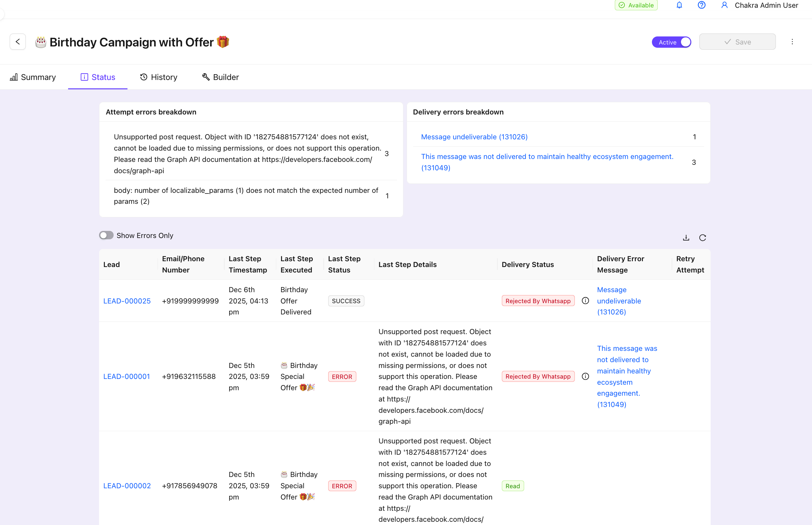Click the back arrow next to campaign title
This screenshot has height=525, width=812.
[17, 41]
